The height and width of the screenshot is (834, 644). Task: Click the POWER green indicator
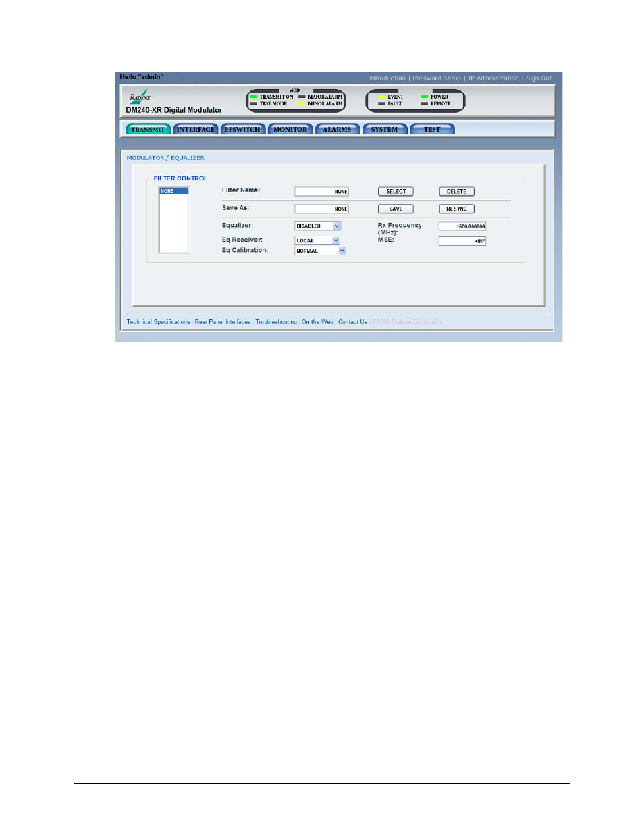click(425, 97)
